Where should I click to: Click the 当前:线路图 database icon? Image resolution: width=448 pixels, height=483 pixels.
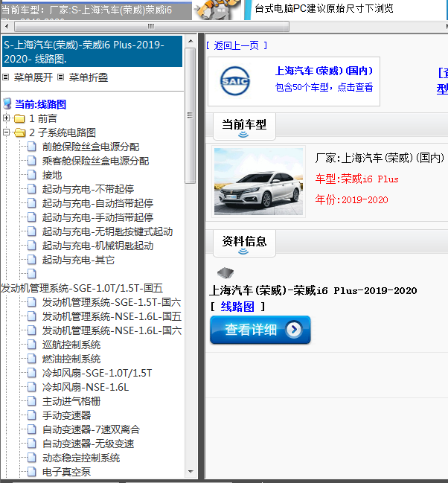click(7, 104)
